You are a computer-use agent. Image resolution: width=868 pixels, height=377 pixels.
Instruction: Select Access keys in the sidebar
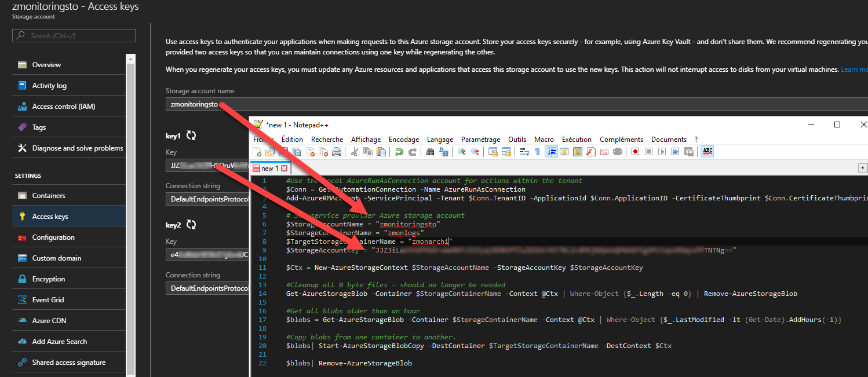coord(69,217)
